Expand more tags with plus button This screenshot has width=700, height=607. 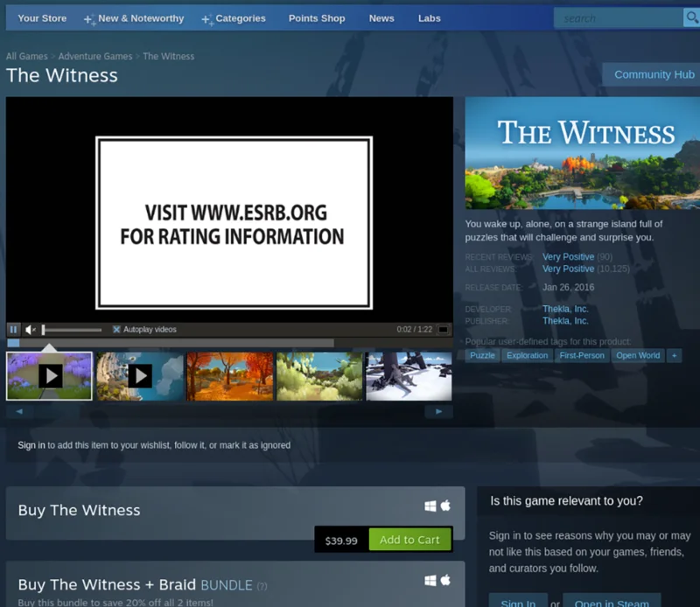tap(674, 355)
